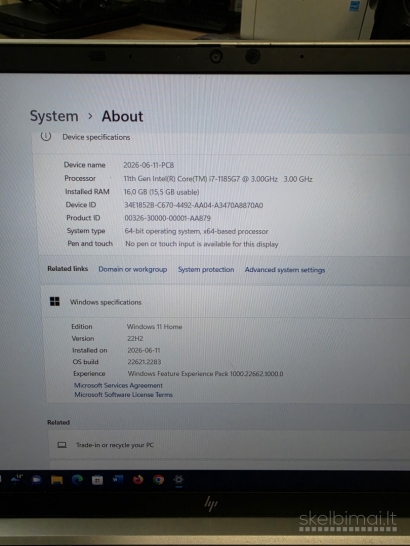Click the Processor label
The image size is (410, 546).
tap(80, 178)
